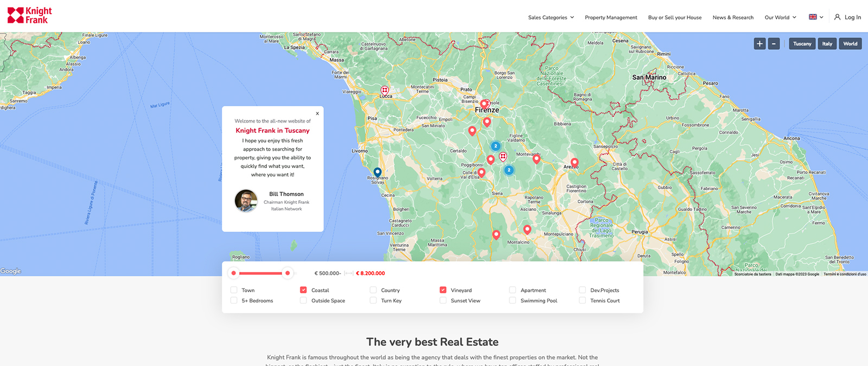The width and height of the screenshot is (868, 366).
Task: Click the red property pin at Arezzo
Action: 575,162
